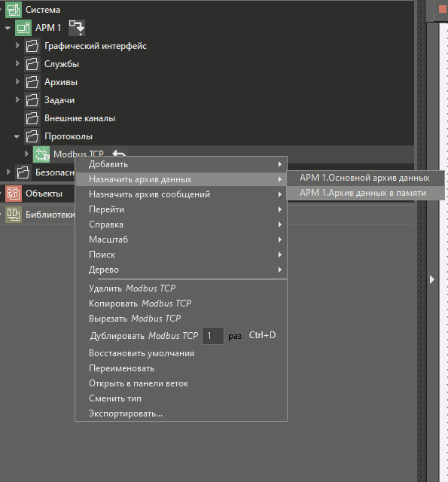The width and height of the screenshot is (448, 482).
Task: Choose АРМ 1.Основной архив данных in submenu
Action: tap(365, 178)
